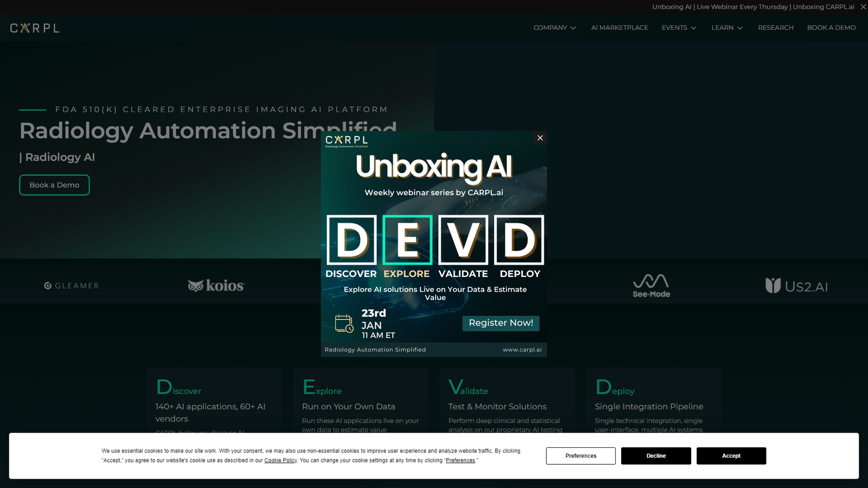Image resolution: width=868 pixels, height=488 pixels.
Task: Click the Book a Demo hero button
Action: coord(54,185)
